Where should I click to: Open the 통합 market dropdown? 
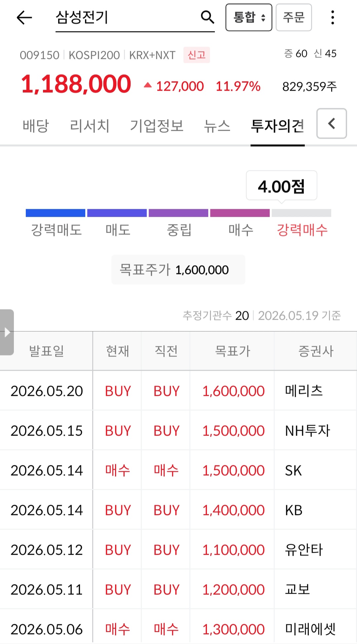tap(249, 18)
